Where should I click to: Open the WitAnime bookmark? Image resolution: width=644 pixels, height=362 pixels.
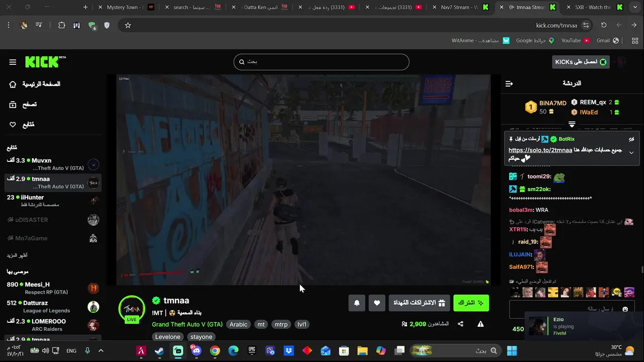click(480, 40)
